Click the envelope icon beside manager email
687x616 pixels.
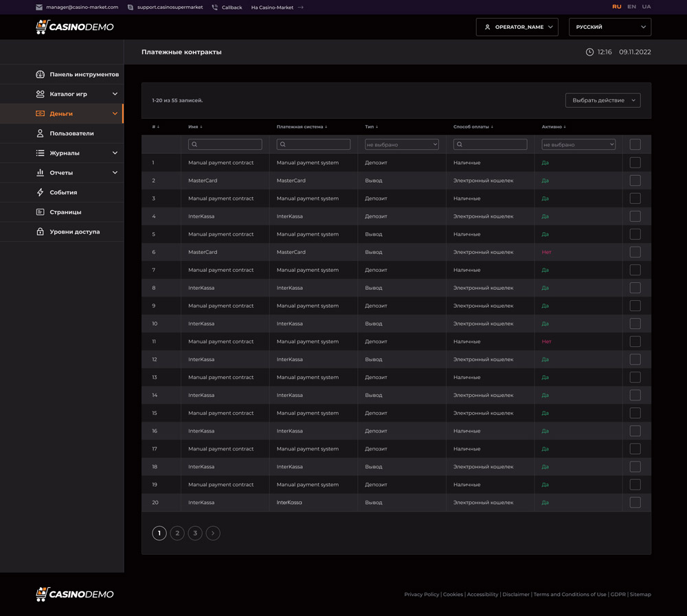click(39, 7)
